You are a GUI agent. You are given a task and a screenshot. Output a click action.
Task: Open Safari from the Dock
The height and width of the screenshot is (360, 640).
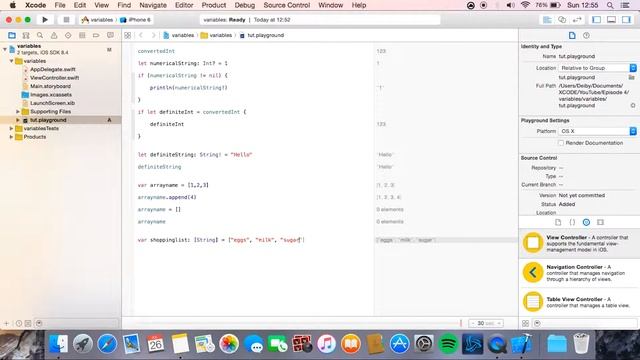tap(107, 344)
